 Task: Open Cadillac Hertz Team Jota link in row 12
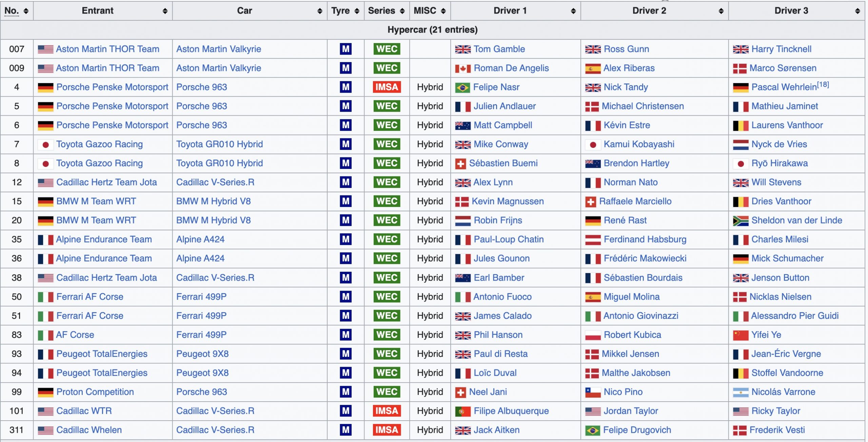pyautogui.click(x=106, y=182)
